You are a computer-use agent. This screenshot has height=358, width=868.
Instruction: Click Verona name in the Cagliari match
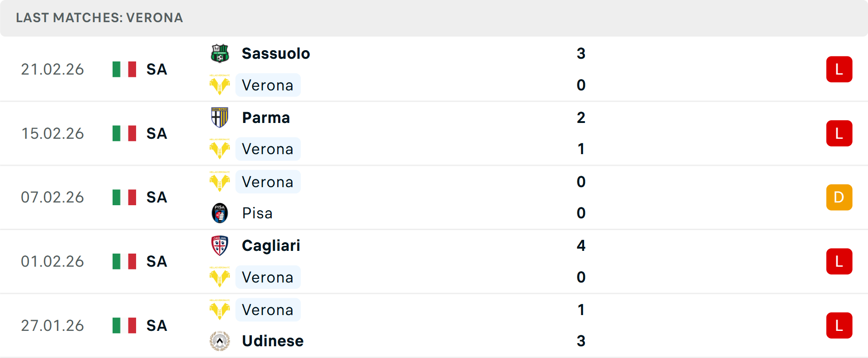268,277
